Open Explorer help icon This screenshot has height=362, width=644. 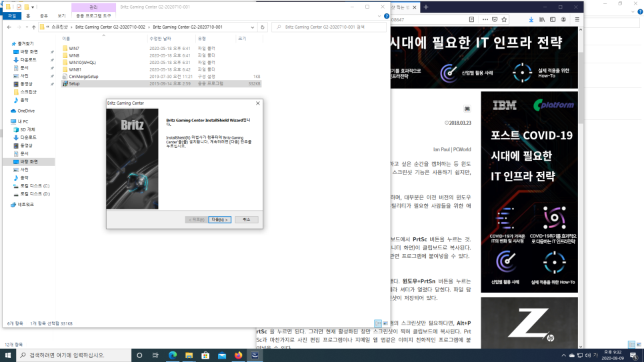tap(387, 16)
